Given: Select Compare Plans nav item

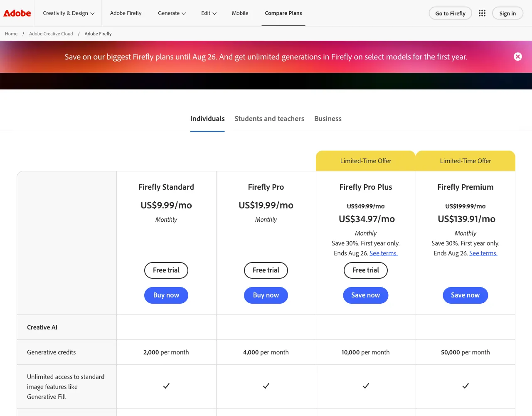Looking at the screenshot, I should tap(283, 13).
